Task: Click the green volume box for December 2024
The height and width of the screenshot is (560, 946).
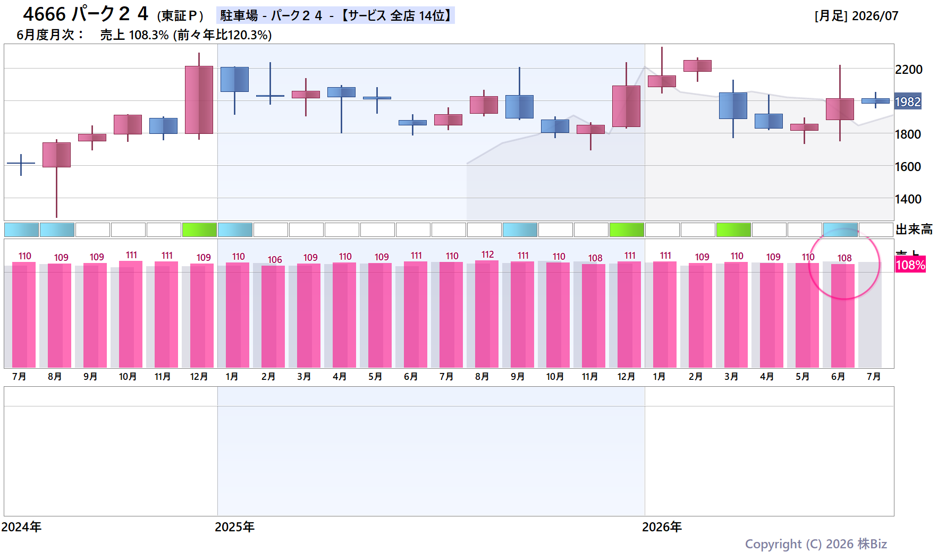Action: tap(199, 230)
